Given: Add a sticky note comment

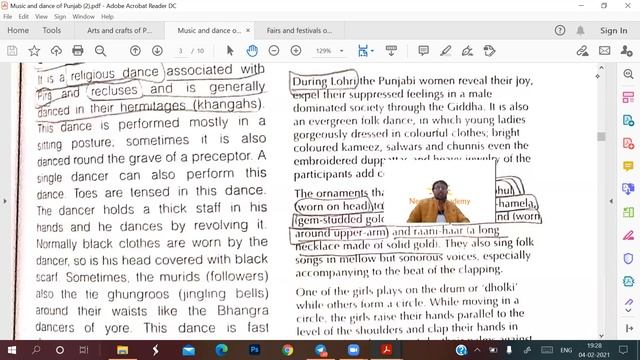Looking at the screenshot, I should click(423, 51).
